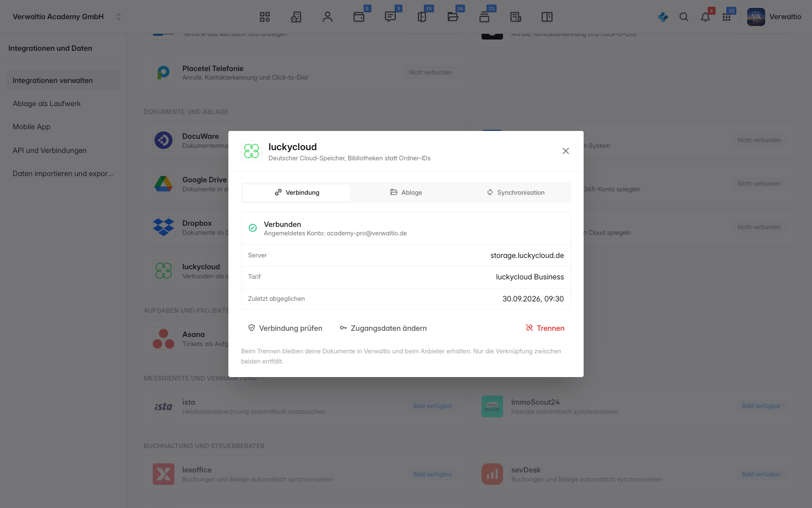The height and width of the screenshot is (508, 812).
Task: Open the chat messages icon with badge 3
Action: [x=390, y=17]
